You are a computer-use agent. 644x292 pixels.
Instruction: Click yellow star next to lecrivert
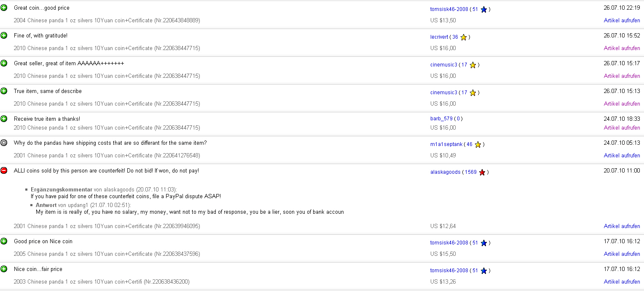(x=464, y=37)
